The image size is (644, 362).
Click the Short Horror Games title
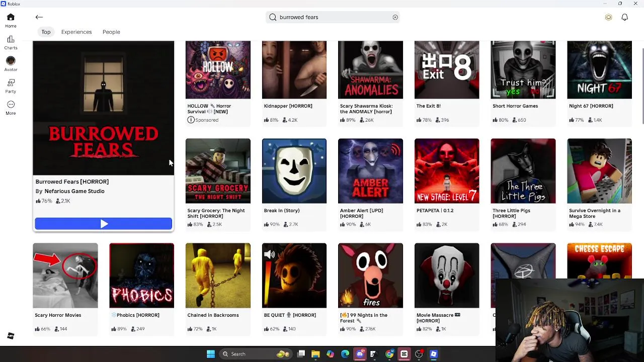click(x=515, y=106)
